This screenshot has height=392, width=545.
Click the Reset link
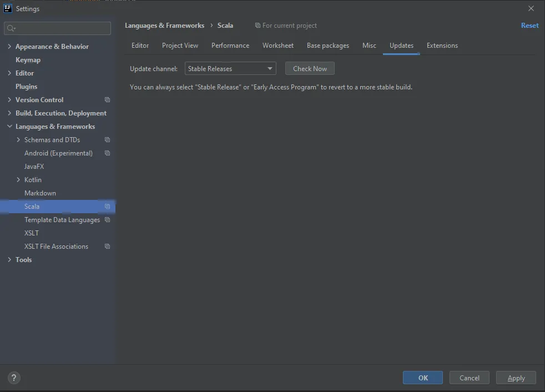coord(529,26)
